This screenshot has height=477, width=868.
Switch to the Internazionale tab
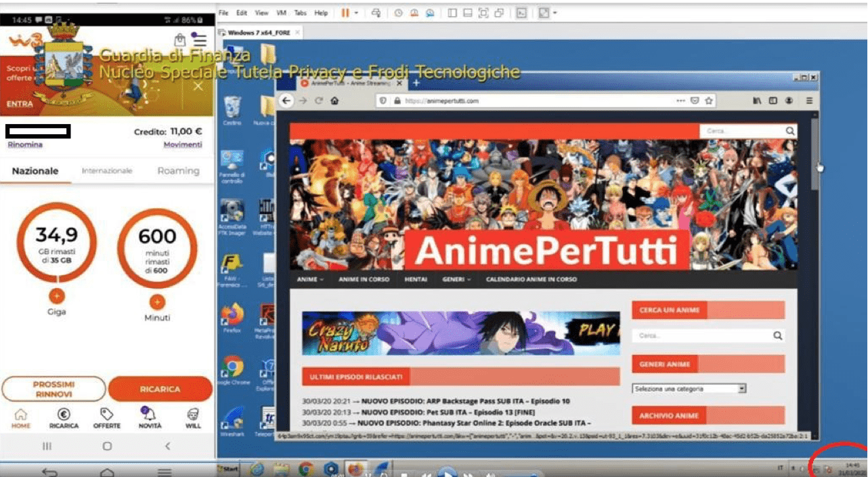[107, 171]
